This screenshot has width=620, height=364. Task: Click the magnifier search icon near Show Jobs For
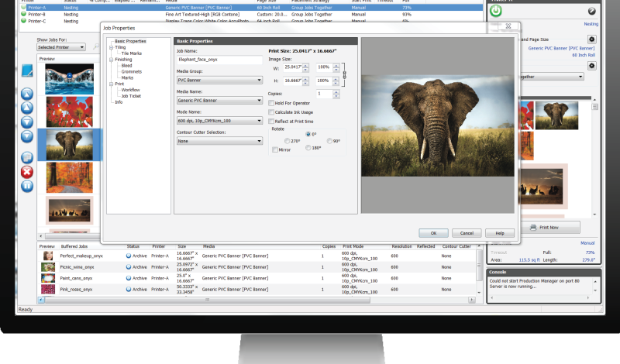(96, 46)
